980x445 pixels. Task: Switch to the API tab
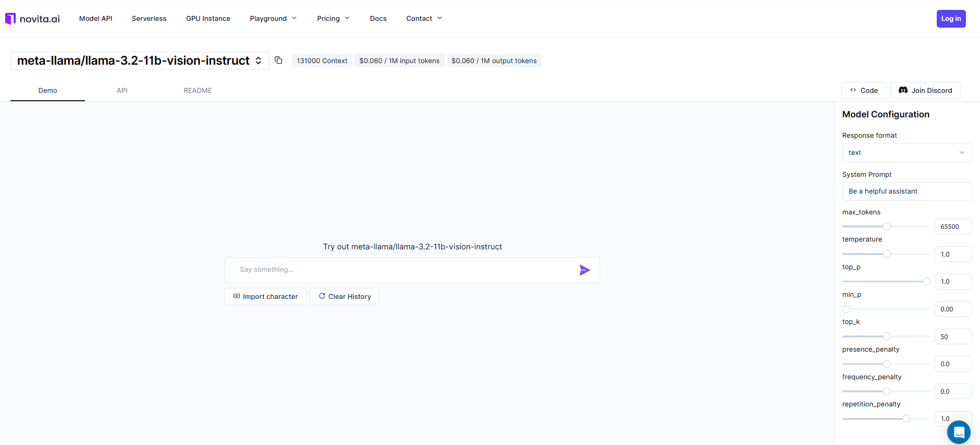(x=122, y=90)
